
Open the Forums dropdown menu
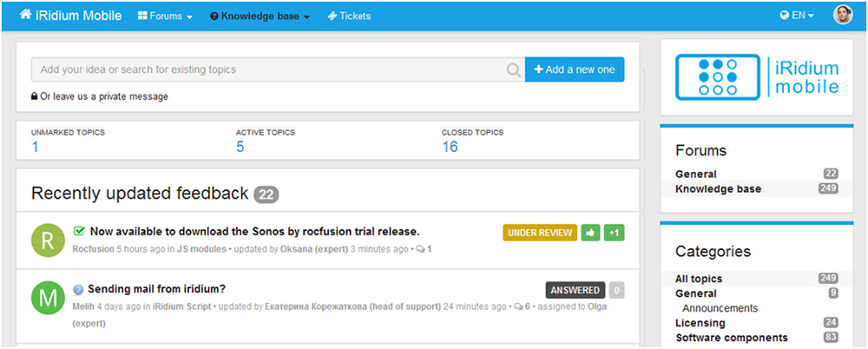click(x=165, y=16)
